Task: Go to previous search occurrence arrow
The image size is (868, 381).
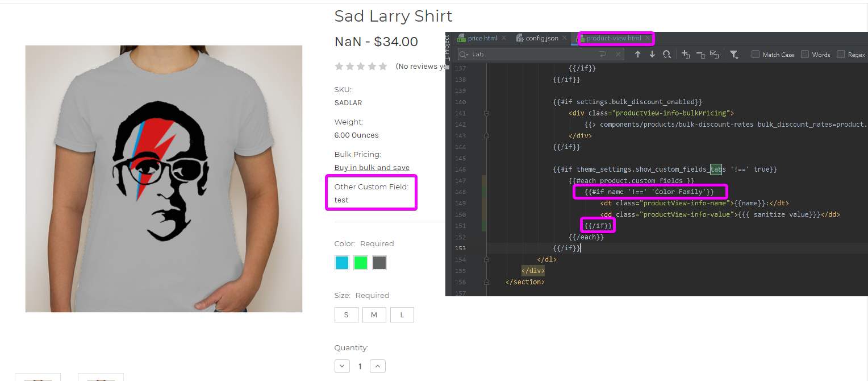Action: tap(637, 54)
